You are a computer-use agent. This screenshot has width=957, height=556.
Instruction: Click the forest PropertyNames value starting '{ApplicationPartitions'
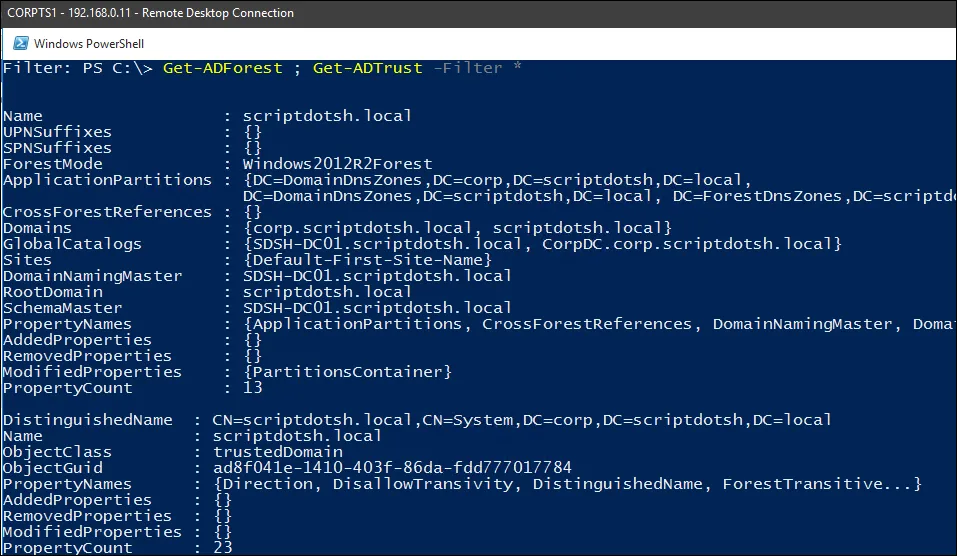(599, 323)
